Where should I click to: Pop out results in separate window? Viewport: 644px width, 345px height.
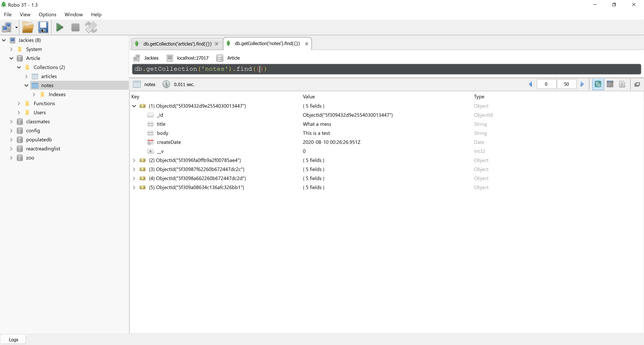pos(637,84)
